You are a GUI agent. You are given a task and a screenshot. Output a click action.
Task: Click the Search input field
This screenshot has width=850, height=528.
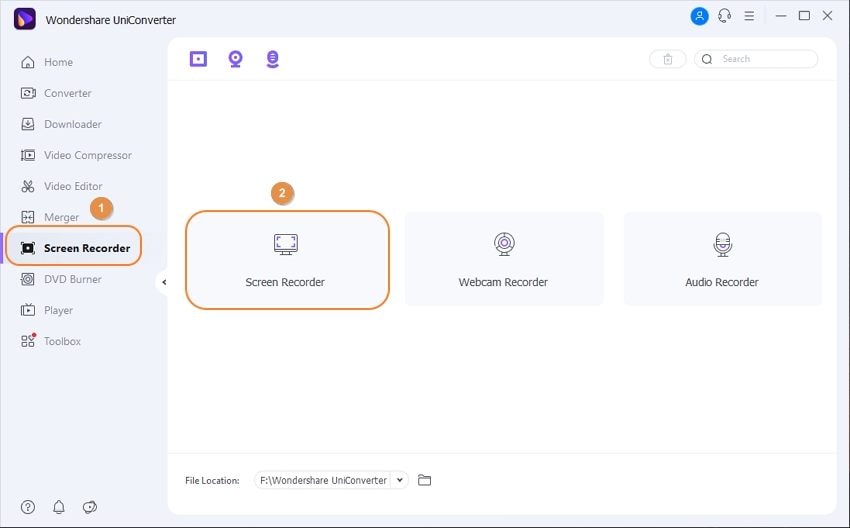[757, 59]
